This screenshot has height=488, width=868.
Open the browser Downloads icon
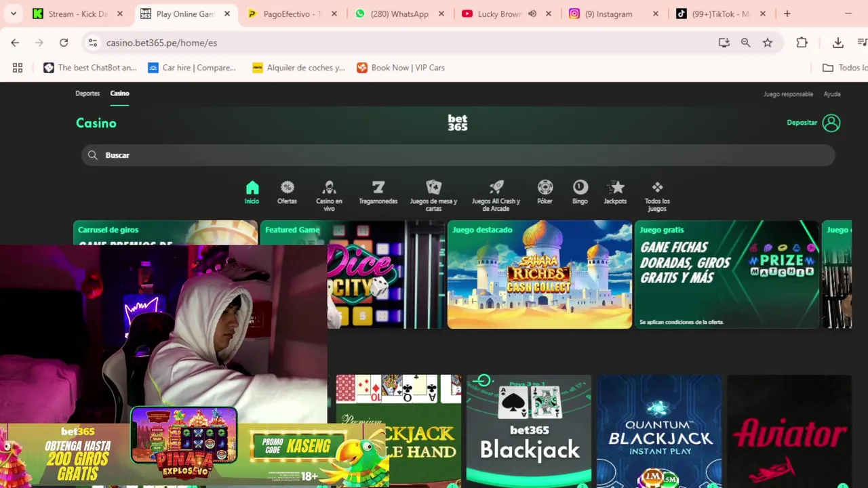pyautogui.click(x=838, y=43)
